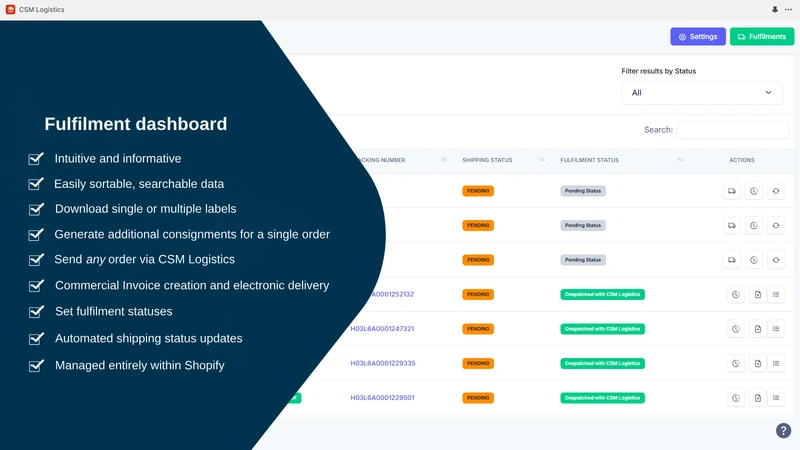Click the CSM Logistics app logo
Screen dimensions: 800x450
coord(10,10)
